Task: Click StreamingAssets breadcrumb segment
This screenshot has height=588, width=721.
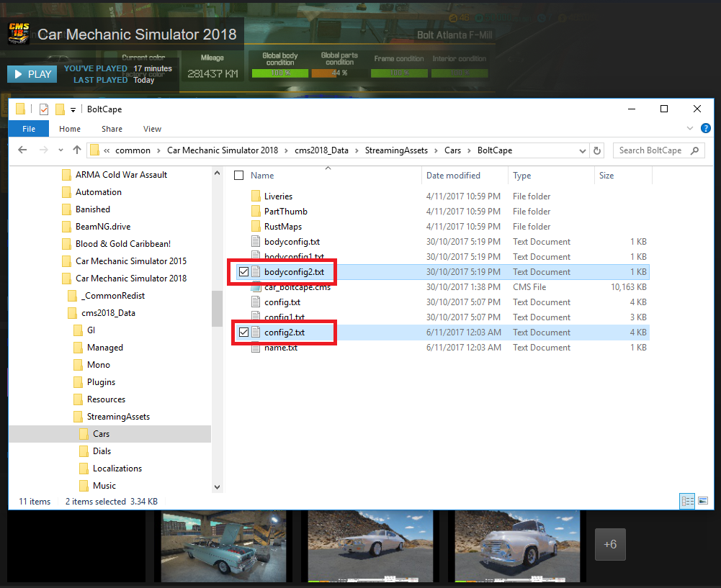Action: pyautogui.click(x=396, y=150)
